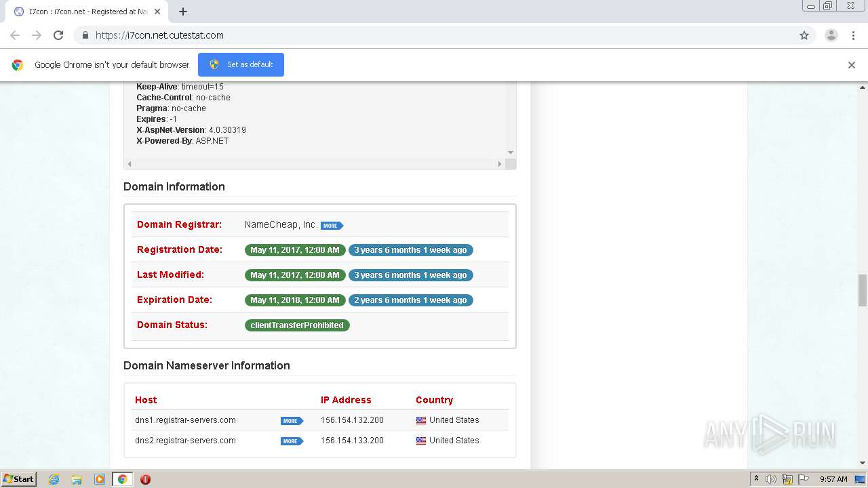Click the Expiration Date May 11, 2018 badge
The width and height of the screenshot is (868, 488).
point(295,300)
